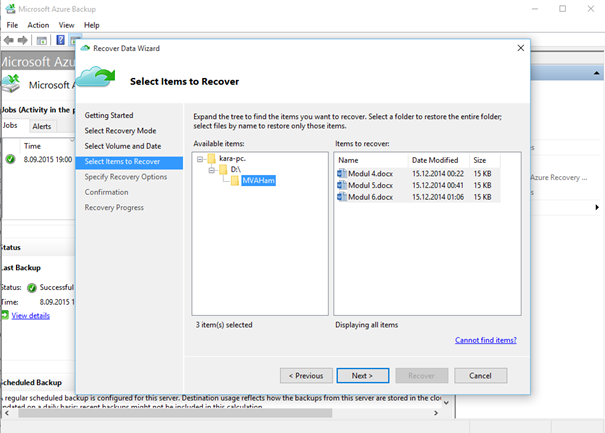
Task: Click the Time column header in Jobs
Action: (x=46, y=146)
